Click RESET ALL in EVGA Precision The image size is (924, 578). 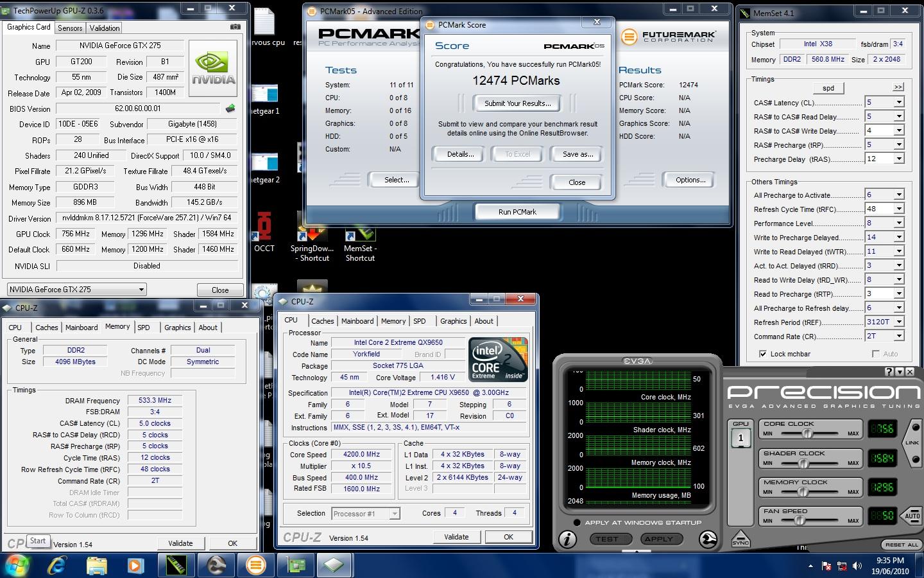[x=902, y=545]
